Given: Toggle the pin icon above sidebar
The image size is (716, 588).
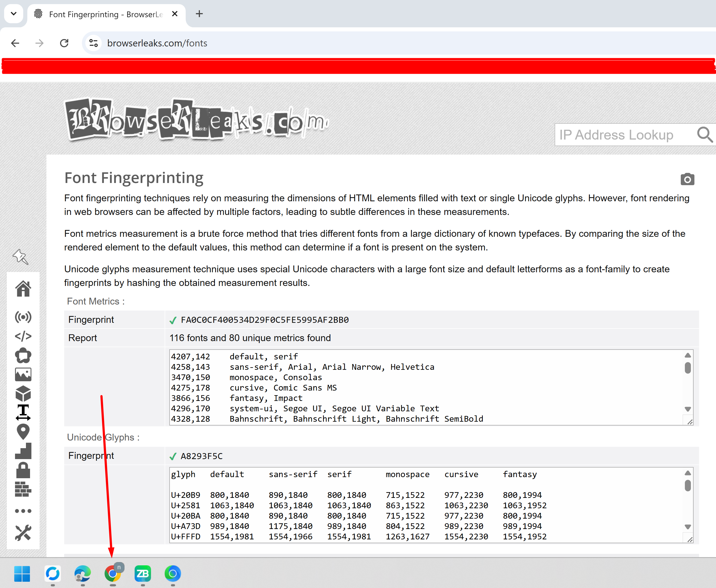Looking at the screenshot, I should (x=20, y=257).
